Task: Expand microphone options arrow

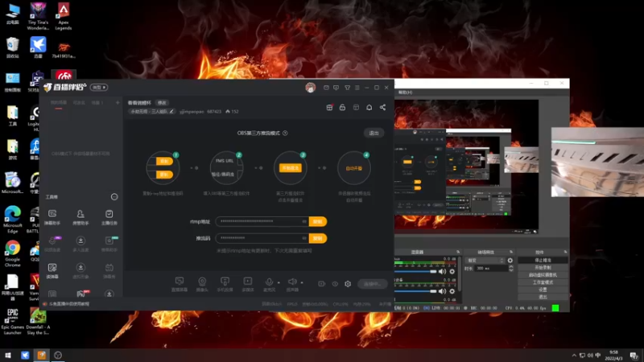Action: coord(279,282)
